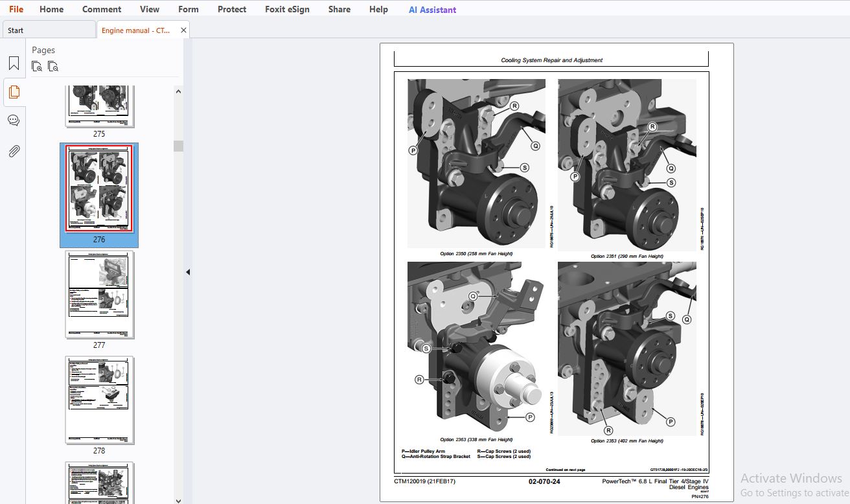This screenshot has height=504, width=850.
Task: Close the Engine manual tab
Action: point(183,30)
